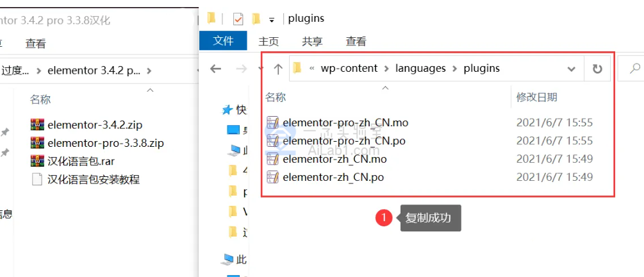Click the address bar folder icon
Screen dimensions: 644x277
297,68
